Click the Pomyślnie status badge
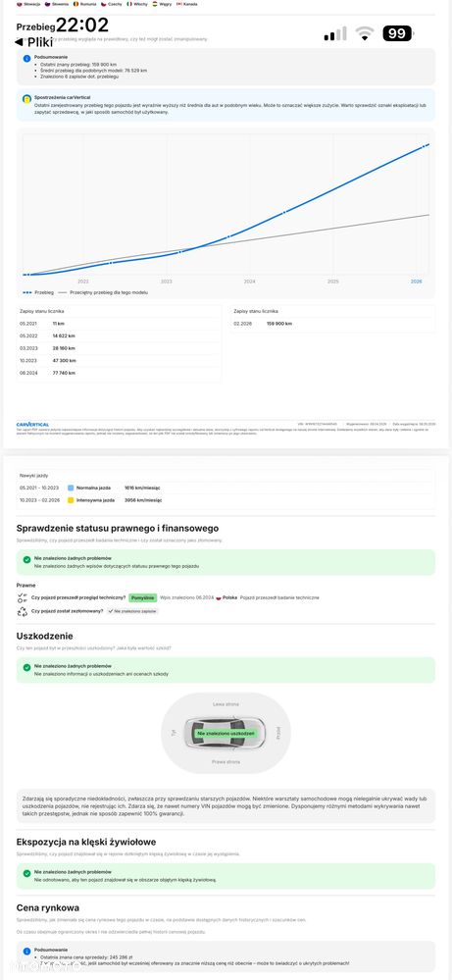 [x=143, y=597]
